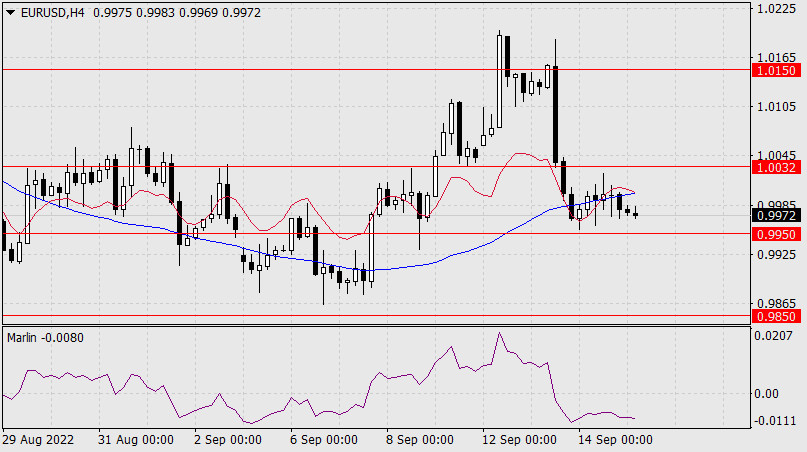
Task: Select the 2 Sep 00:00 time label
Action: pos(227,440)
